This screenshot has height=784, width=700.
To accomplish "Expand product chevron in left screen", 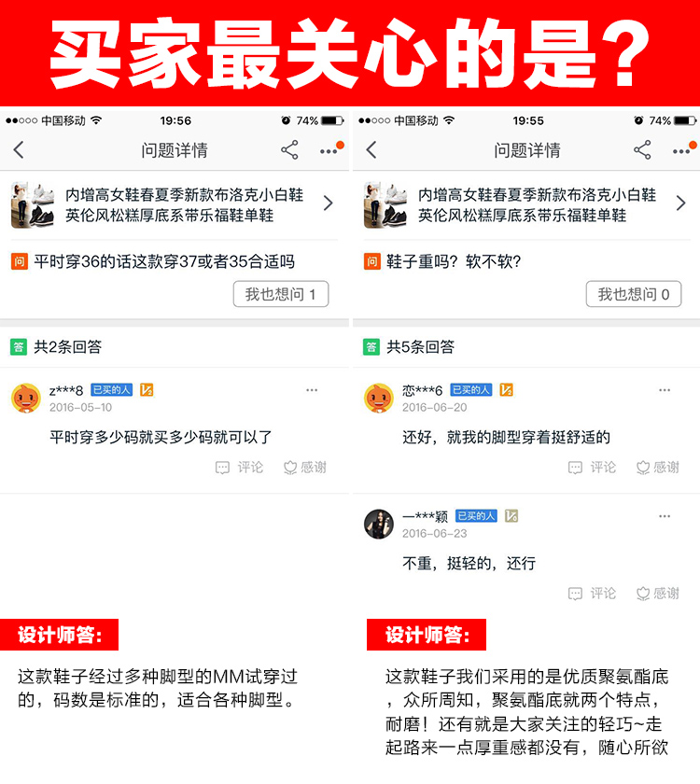I will (x=328, y=203).
